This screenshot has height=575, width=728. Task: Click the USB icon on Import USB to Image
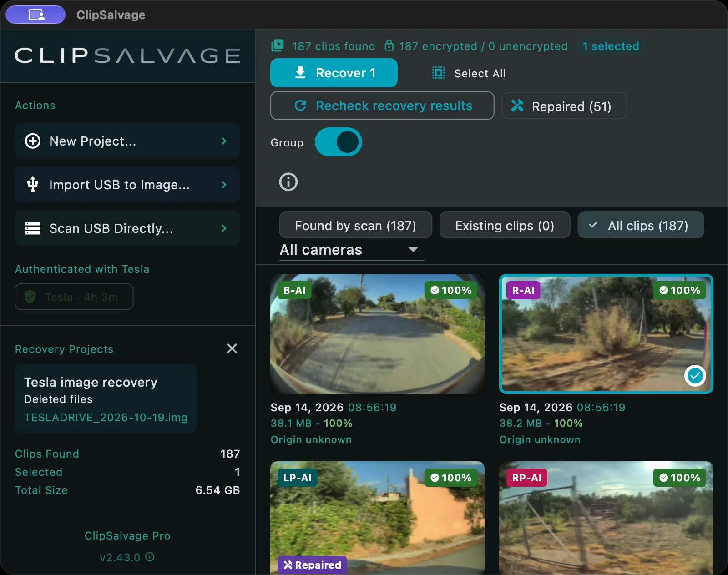click(33, 185)
